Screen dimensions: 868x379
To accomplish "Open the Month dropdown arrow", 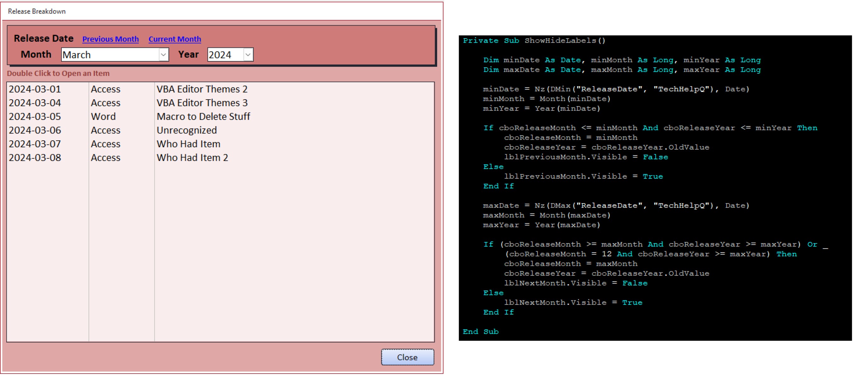I will tap(164, 55).
